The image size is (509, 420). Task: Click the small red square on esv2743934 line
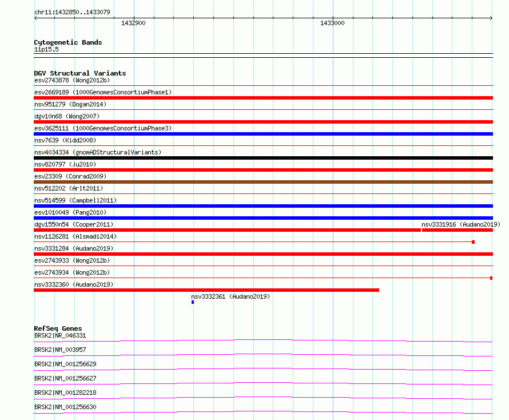(491, 278)
